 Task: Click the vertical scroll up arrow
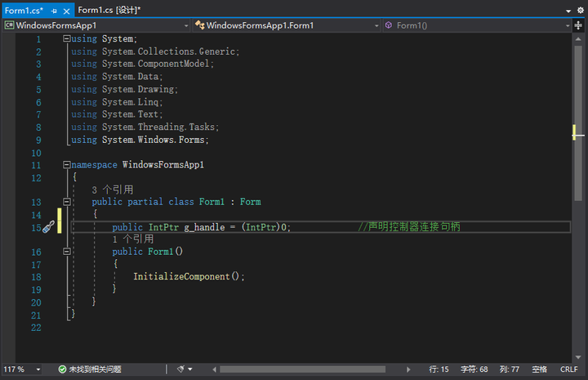click(x=578, y=39)
